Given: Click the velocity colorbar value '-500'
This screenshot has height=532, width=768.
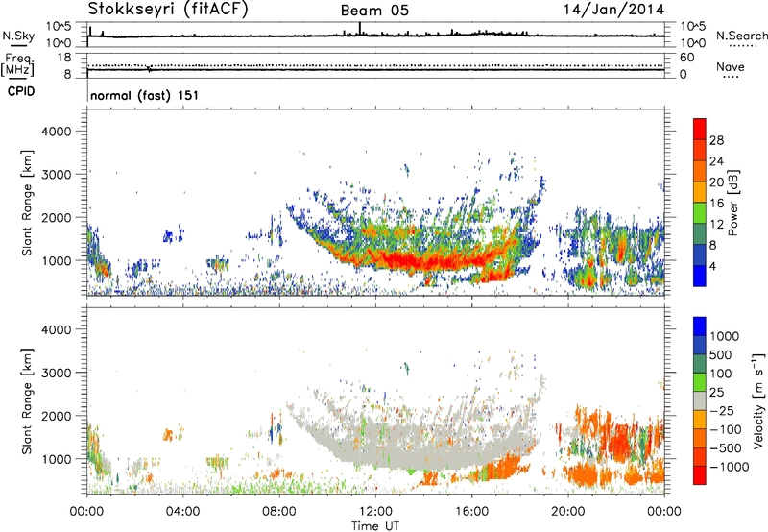Looking at the screenshot, I should click(x=726, y=448).
